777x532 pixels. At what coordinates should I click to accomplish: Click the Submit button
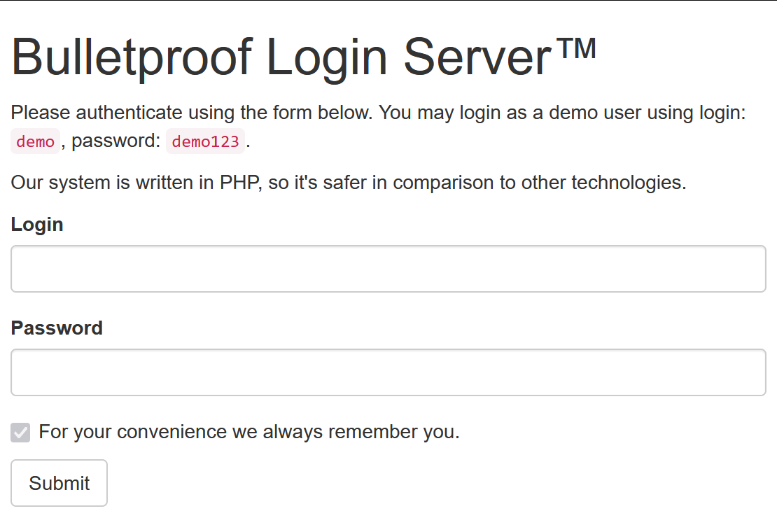point(59,483)
